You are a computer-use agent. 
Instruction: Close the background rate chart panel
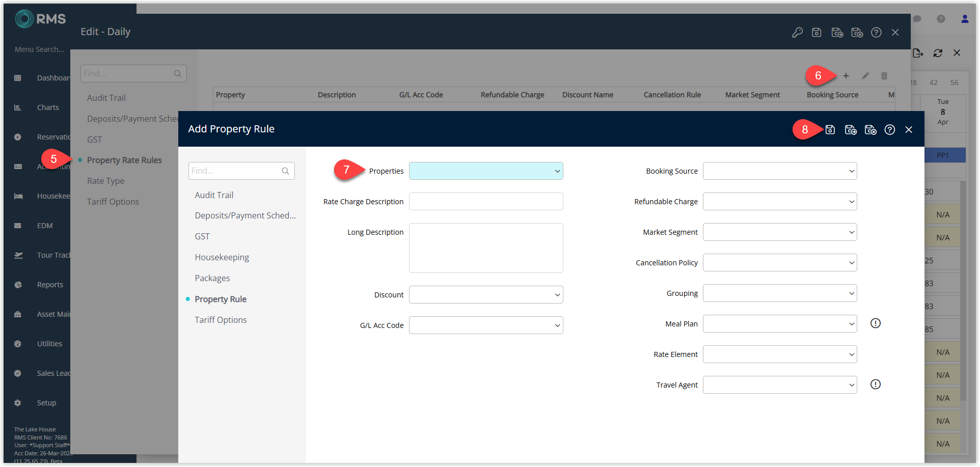pos(957,53)
